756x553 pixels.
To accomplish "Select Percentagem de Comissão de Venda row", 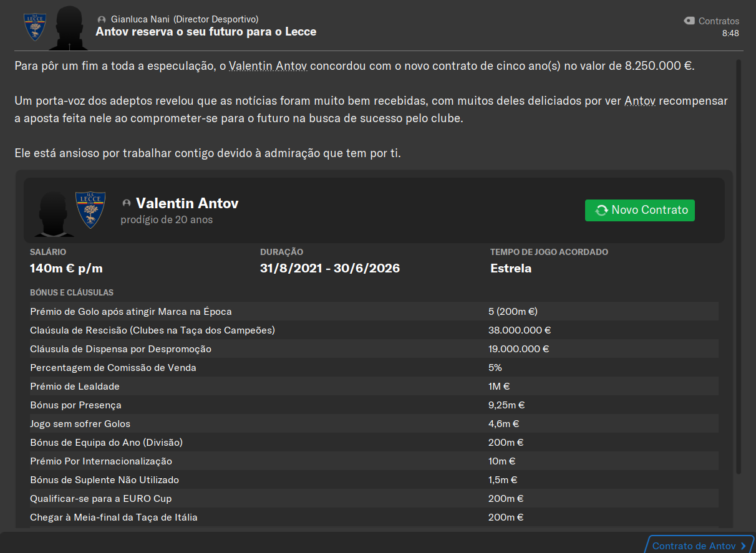I will pos(374,367).
